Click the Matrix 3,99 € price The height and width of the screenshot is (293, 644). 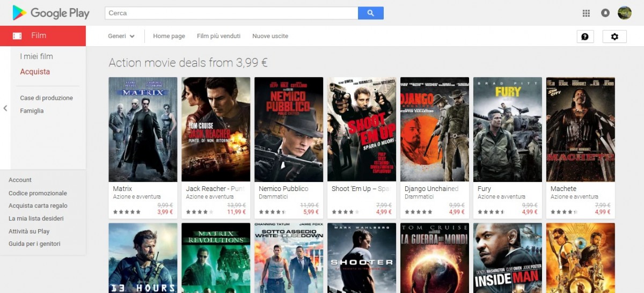[x=165, y=212]
